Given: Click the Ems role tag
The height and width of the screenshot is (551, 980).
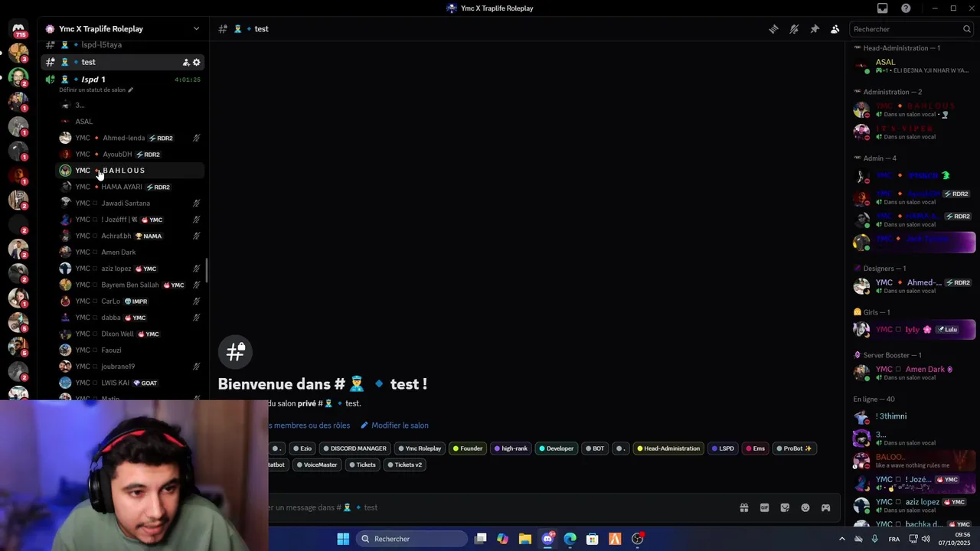Looking at the screenshot, I should (x=755, y=448).
